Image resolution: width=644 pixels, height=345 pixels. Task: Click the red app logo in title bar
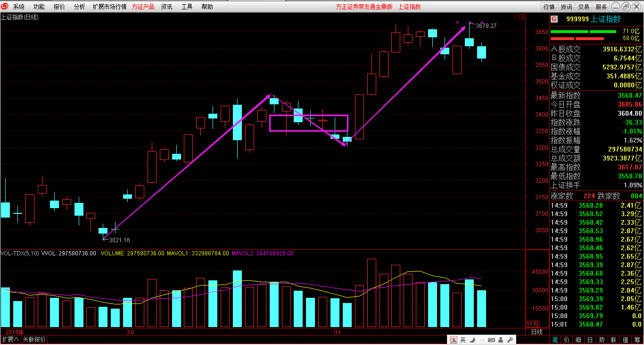point(6,7)
